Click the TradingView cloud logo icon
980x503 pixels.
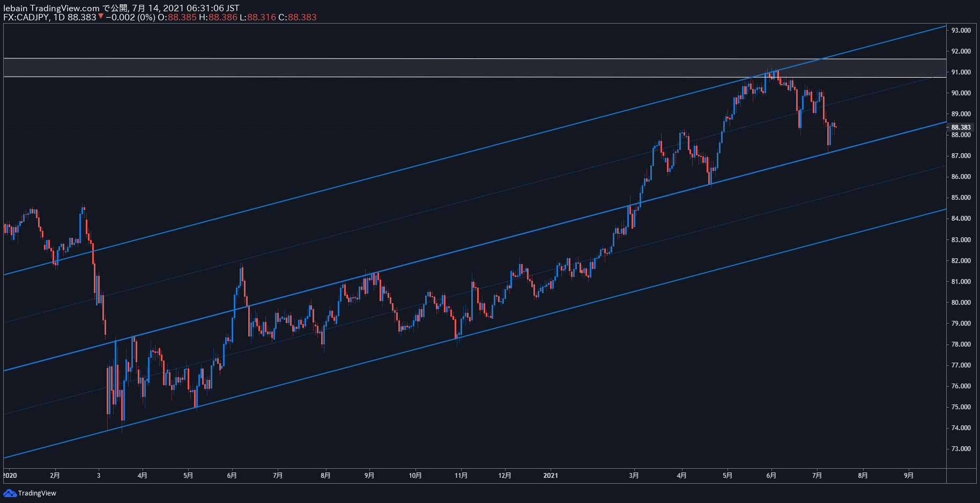click(x=10, y=493)
